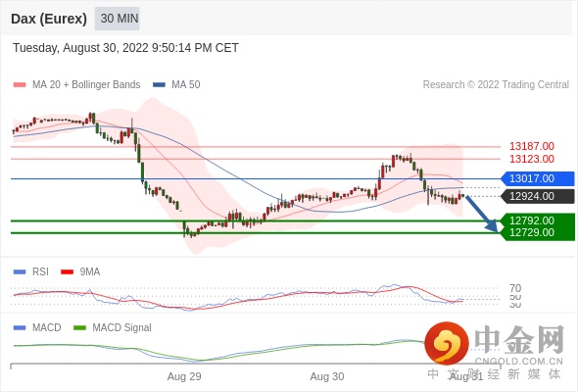Click the MACD Signal legend label
Viewport: 578px width, 392px height.
[x=122, y=328]
